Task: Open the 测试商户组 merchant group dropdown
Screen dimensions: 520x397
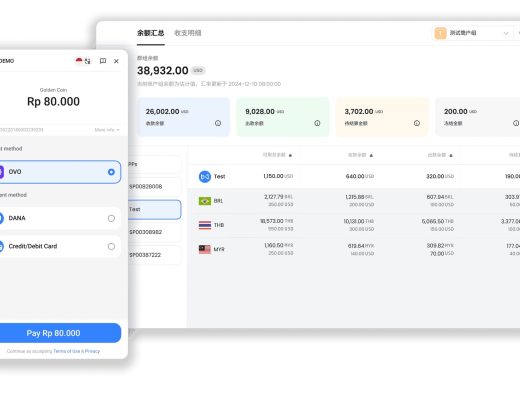Action: tap(472, 33)
